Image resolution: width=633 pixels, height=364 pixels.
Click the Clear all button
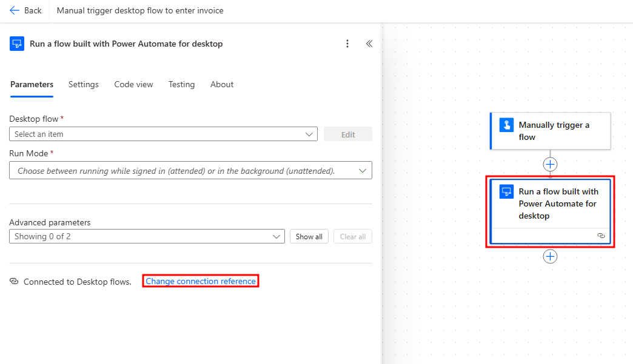pyautogui.click(x=353, y=237)
